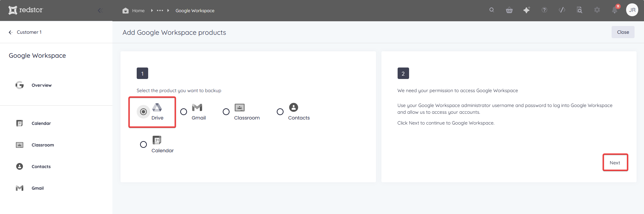Click the sidebar Calendar icon
The image size is (644, 214).
pos(20,123)
